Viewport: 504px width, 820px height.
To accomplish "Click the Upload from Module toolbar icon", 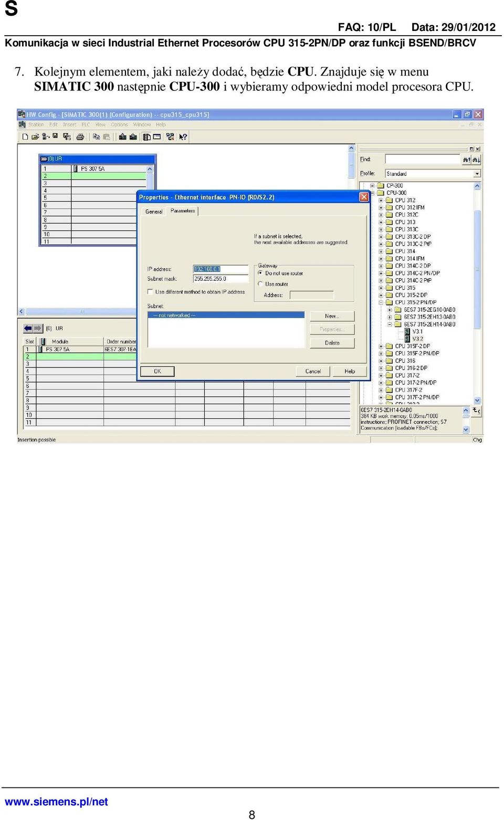I will (133, 137).
